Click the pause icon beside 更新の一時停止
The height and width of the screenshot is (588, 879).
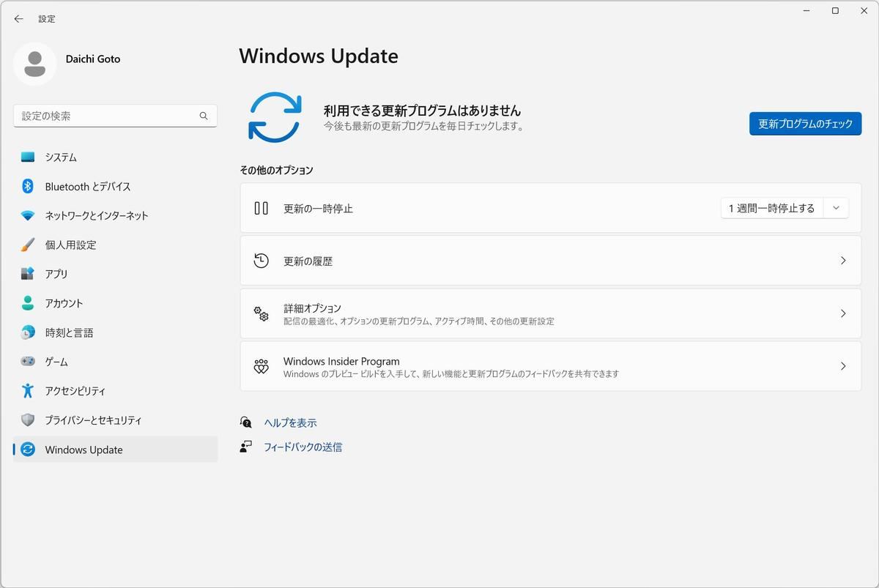click(261, 208)
